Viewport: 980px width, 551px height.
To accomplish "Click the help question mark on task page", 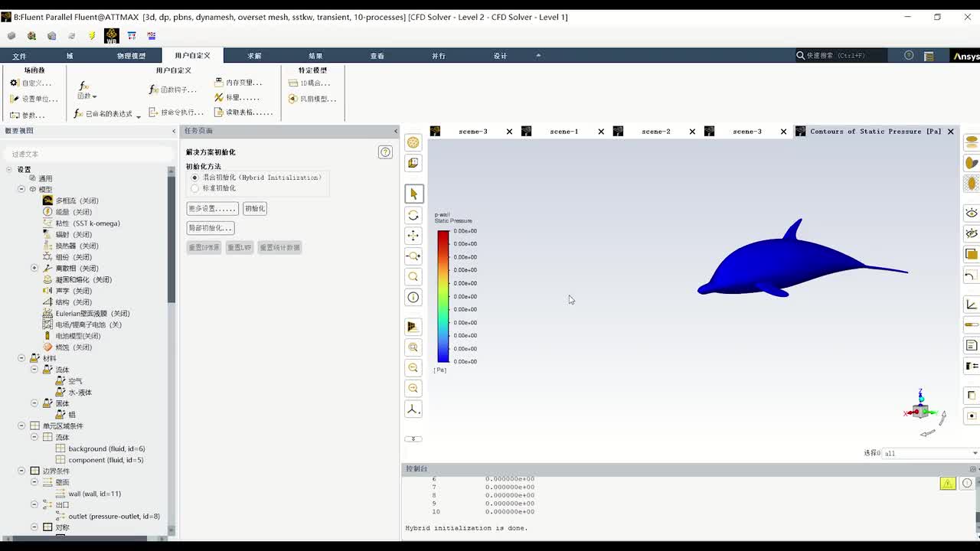I will click(x=385, y=152).
